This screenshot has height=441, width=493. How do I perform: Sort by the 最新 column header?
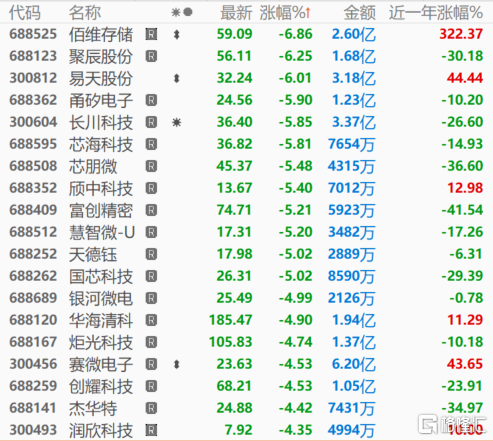point(236,13)
